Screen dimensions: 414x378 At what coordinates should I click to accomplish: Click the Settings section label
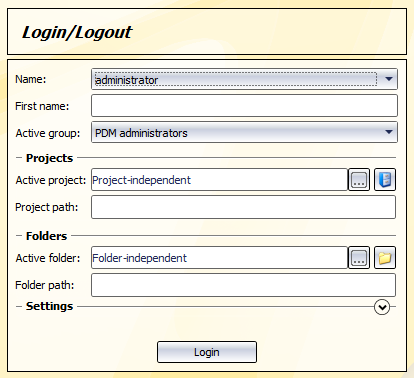pos(49,306)
